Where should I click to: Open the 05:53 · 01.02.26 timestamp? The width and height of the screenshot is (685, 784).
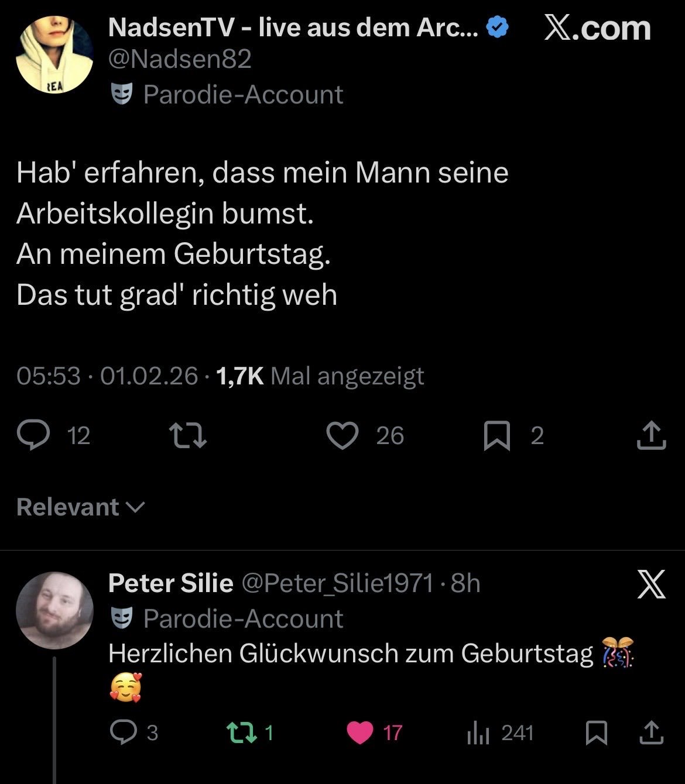(x=107, y=376)
